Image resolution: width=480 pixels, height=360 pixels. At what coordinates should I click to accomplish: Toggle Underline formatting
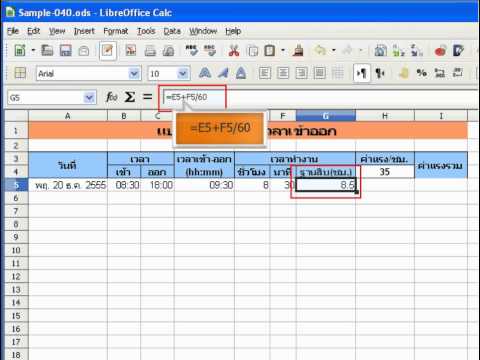click(x=241, y=73)
